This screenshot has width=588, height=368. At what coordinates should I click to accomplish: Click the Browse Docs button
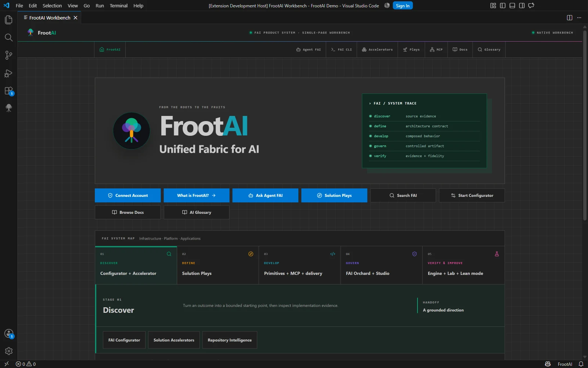[128, 212]
